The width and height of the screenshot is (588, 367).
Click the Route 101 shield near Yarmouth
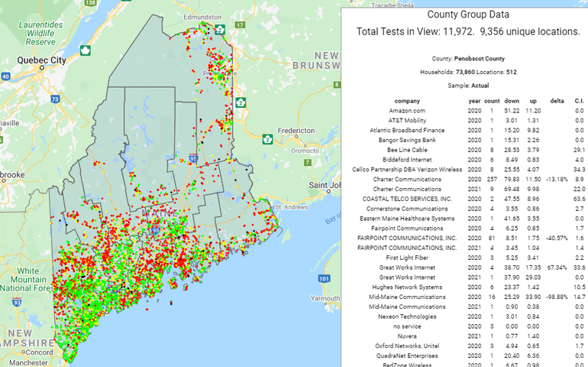325,278
